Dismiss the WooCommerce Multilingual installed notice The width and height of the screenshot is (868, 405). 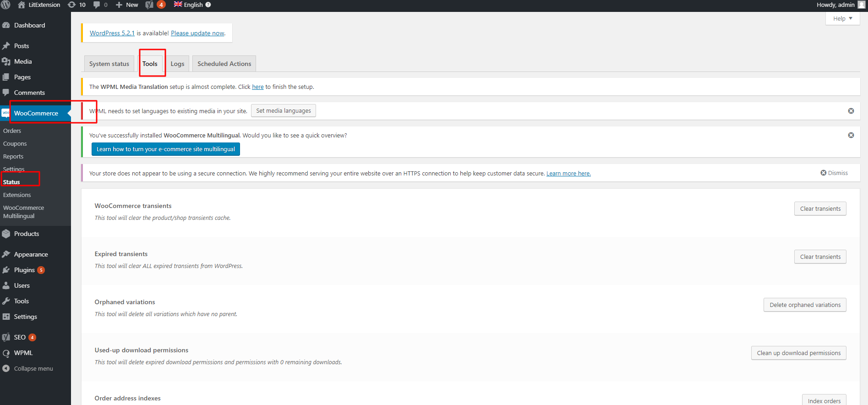click(851, 135)
